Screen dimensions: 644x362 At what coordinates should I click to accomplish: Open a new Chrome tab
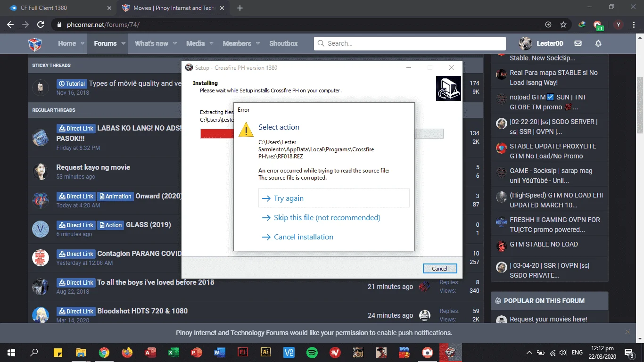click(240, 8)
